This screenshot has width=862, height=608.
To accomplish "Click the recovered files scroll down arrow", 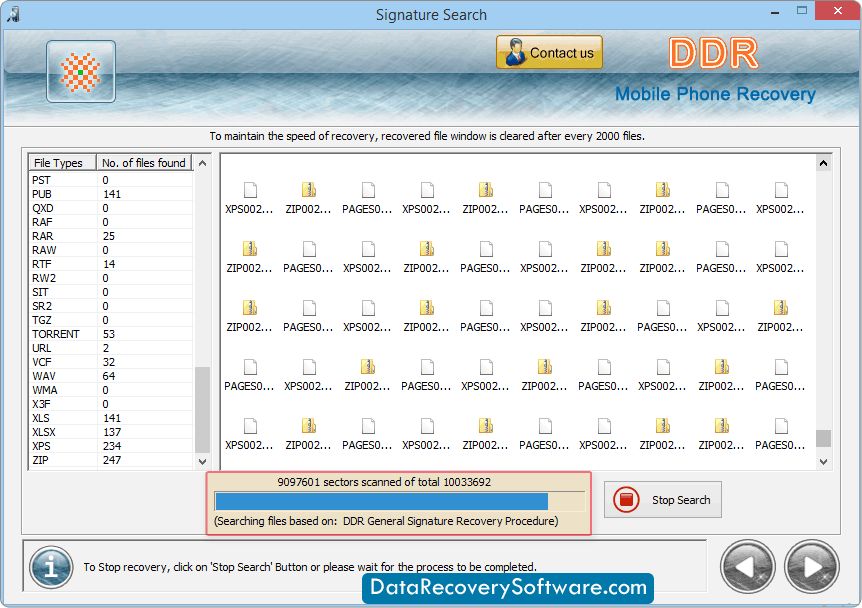I will pyautogui.click(x=823, y=462).
